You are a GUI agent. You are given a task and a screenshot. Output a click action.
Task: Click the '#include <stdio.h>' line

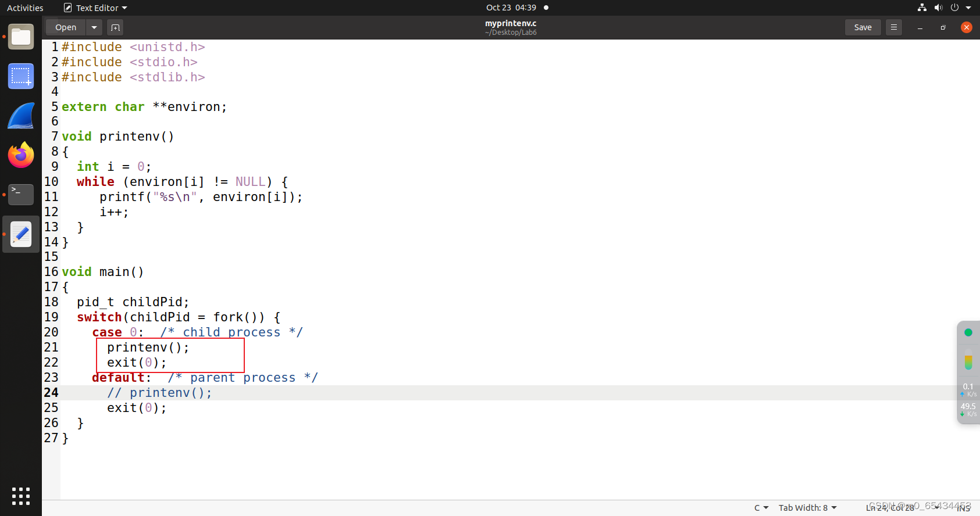pos(130,62)
